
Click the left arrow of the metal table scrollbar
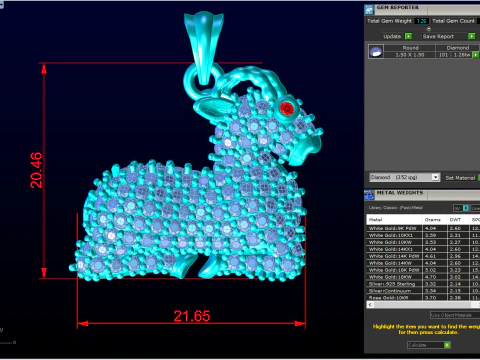pos(370,305)
